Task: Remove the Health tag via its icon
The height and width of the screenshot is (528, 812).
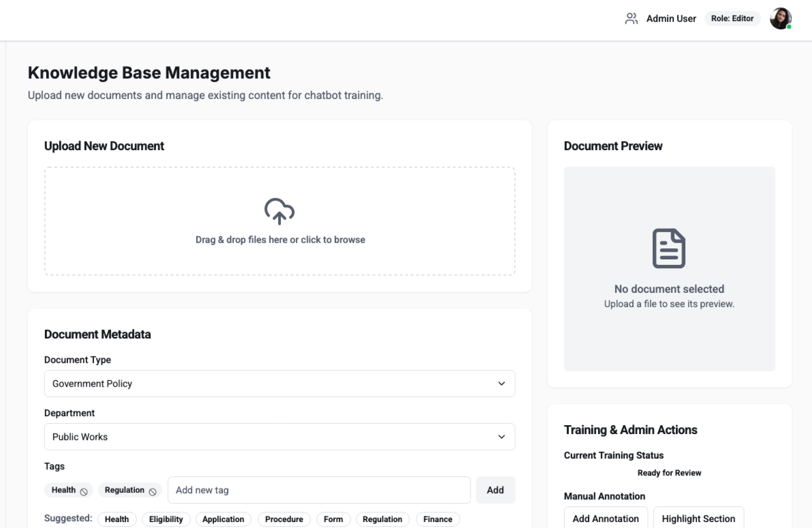Action: [84, 492]
